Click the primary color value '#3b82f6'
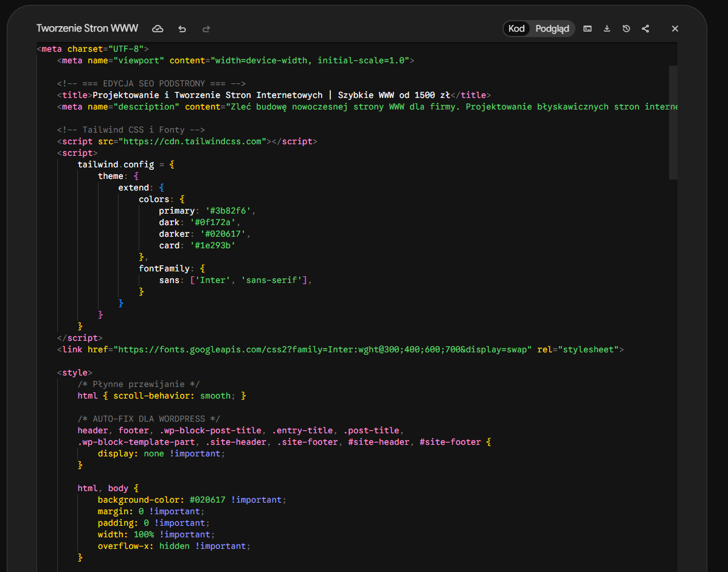Image resolution: width=728 pixels, height=572 pixels. pos(228,211)
